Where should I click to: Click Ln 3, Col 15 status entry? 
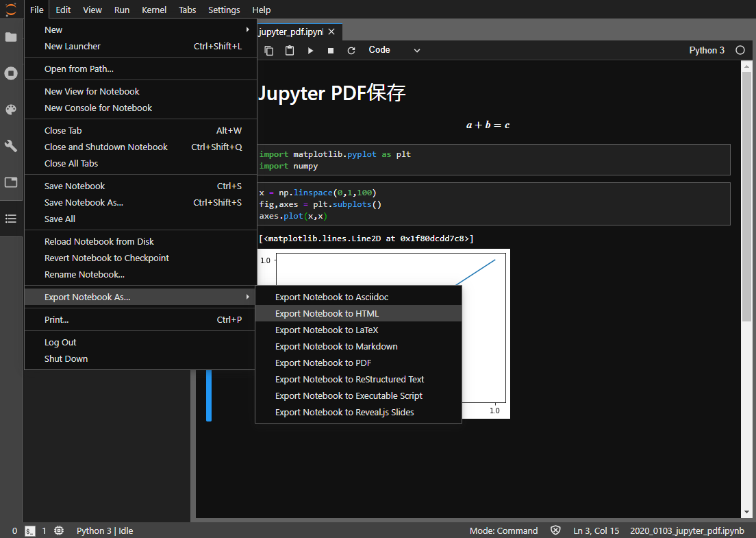tap(596, 530)
